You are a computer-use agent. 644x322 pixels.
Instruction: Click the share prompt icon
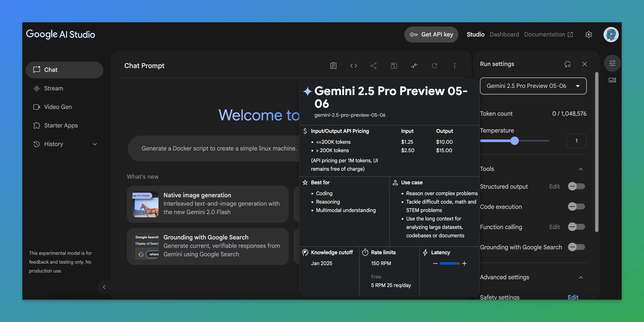pyautogui.click(x=373, y=66)
